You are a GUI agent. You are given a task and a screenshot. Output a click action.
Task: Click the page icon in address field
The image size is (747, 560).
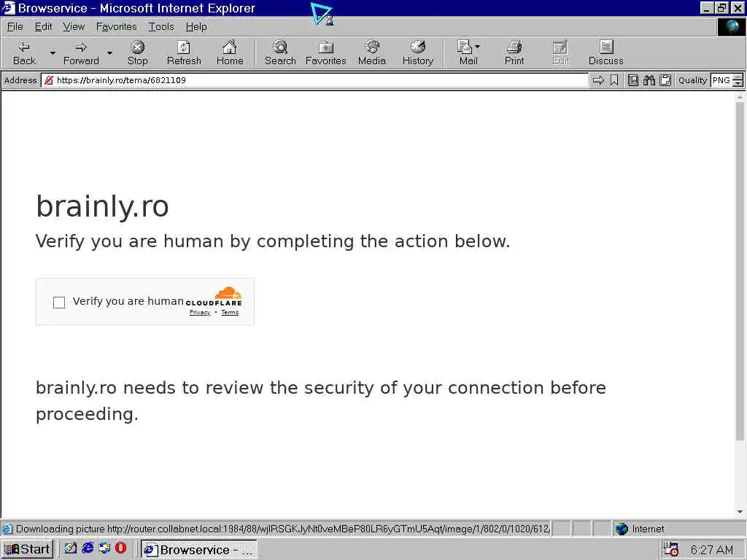[x=49, y=80]
